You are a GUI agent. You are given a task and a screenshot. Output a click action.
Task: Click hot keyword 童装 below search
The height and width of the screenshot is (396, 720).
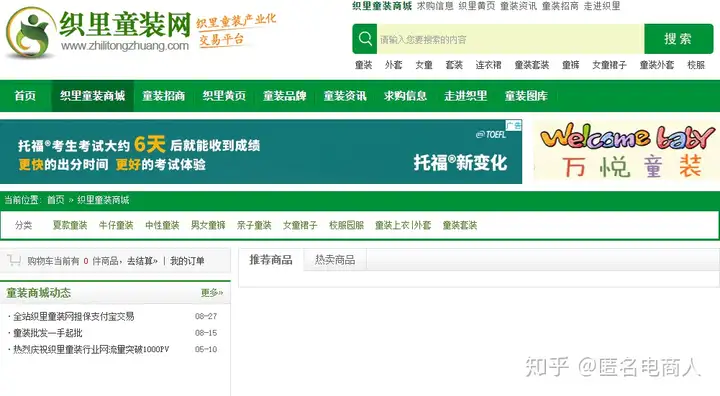click(364, 65)
